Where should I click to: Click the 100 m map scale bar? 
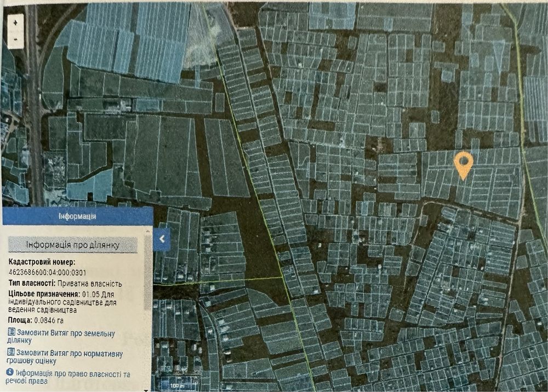click(x=177, y=385)
